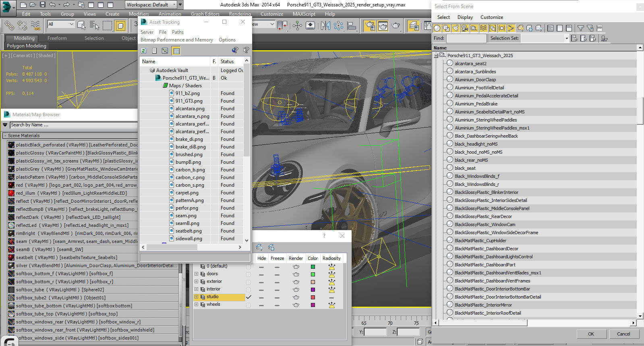This screenshot has height=346, width=644.
Task: Choose the Rectangular Selection Region tool
Action: [107, 26]
